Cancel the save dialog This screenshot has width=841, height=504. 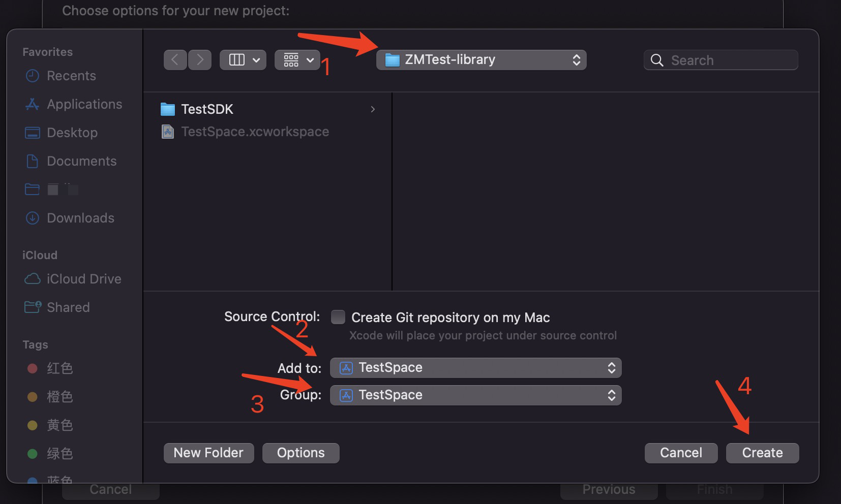coord(681,453)
